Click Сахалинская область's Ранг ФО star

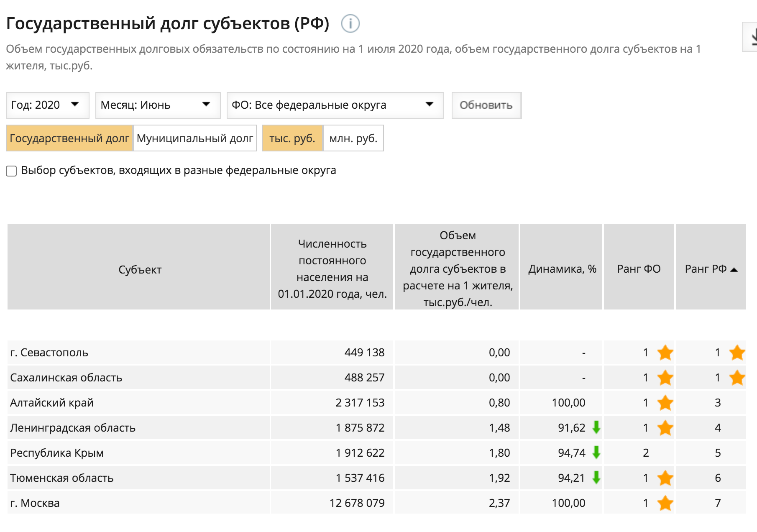(665, 378)
